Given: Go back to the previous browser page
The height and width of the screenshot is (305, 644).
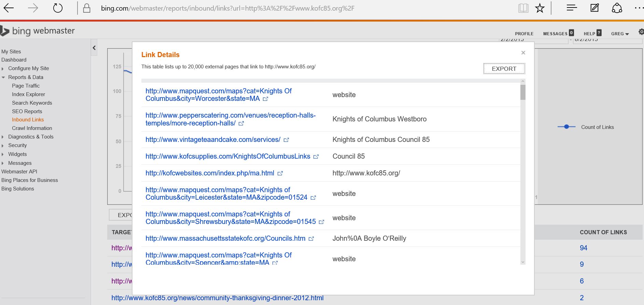Looking at the screenshot, I should tap(9, 8).
